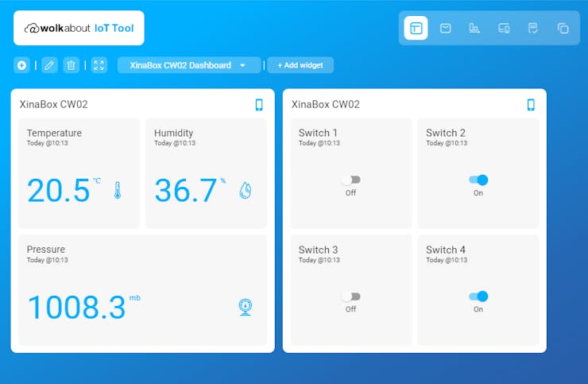Turn on Switch 1
The width and height of the screenshot is (588, 384).
click(351, 180)
